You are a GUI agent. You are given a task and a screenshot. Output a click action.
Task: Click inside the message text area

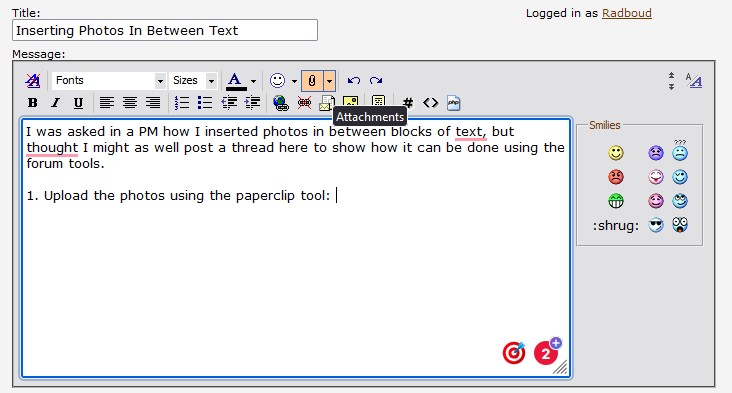coord(296,247)
